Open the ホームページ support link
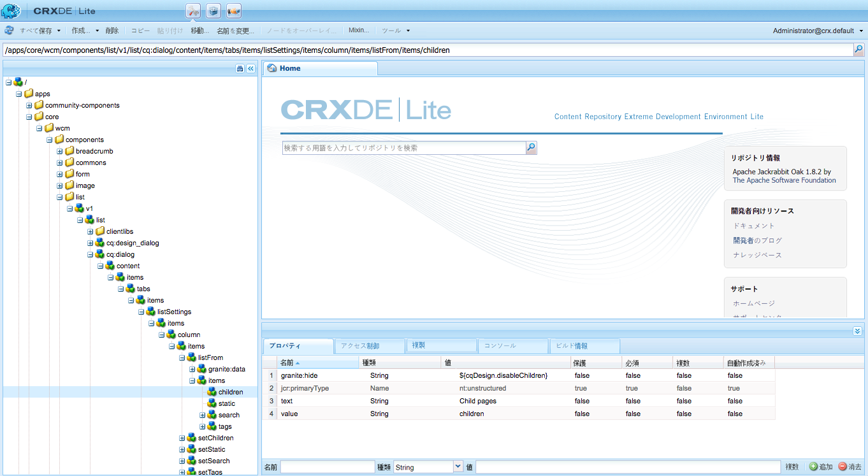 pos(754,303)
